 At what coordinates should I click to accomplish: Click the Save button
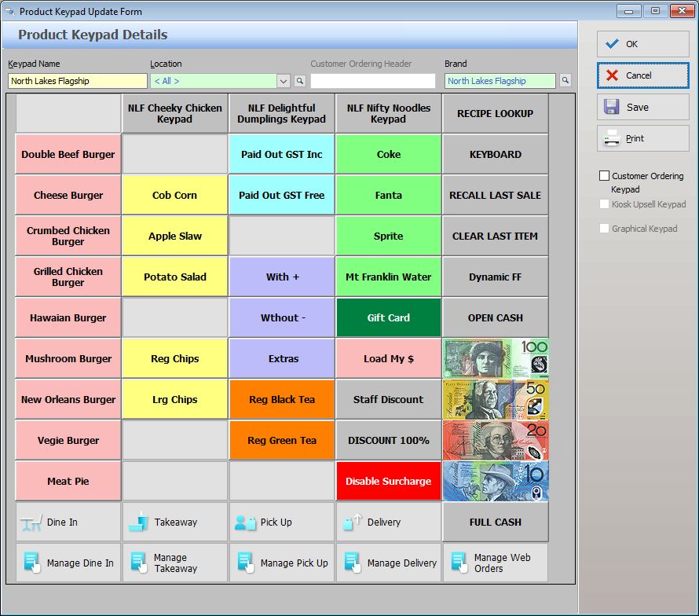[642, 108]
